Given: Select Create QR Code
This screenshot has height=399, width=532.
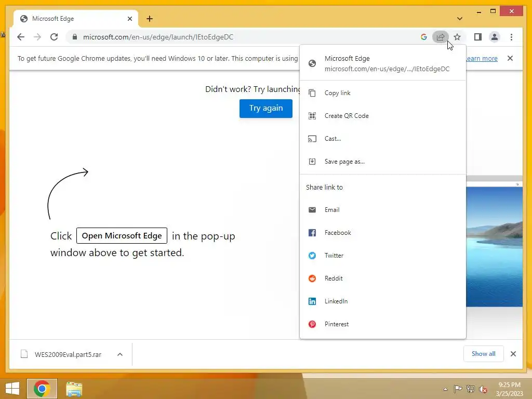Looking at the screenshot, I should click(x=383, y=116).
